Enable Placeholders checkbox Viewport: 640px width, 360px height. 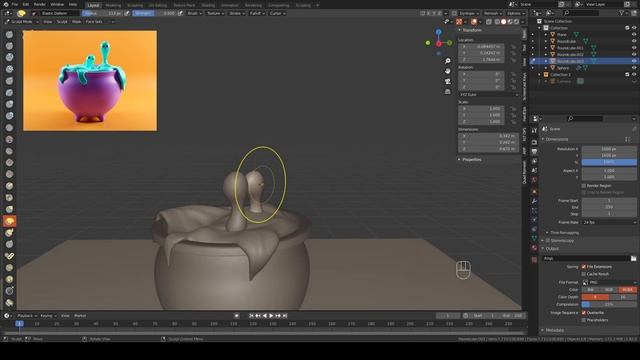point(584,320)
